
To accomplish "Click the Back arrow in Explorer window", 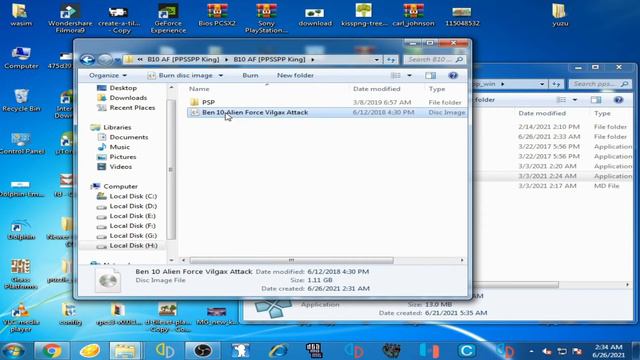I will point(87,60).
